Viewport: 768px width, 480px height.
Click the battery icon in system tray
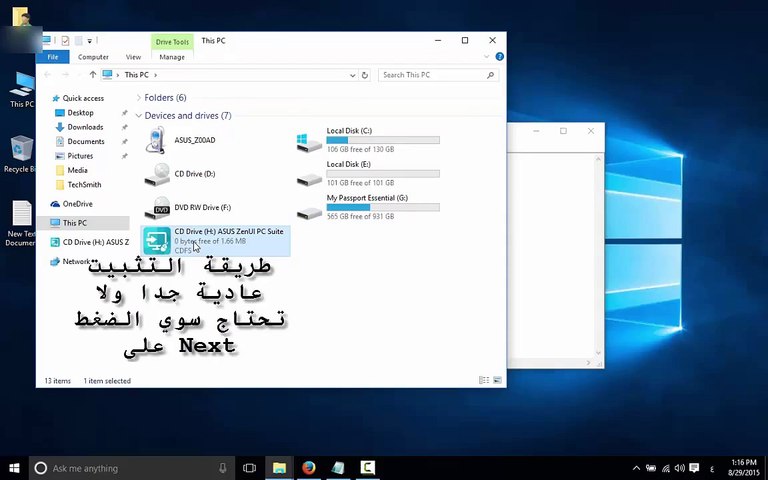651,468
